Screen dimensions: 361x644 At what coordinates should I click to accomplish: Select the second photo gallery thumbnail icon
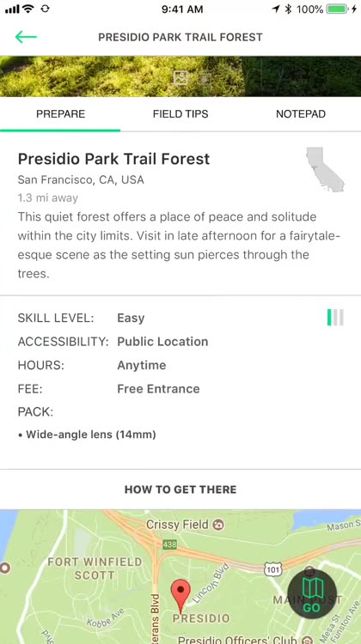point(205,78)
